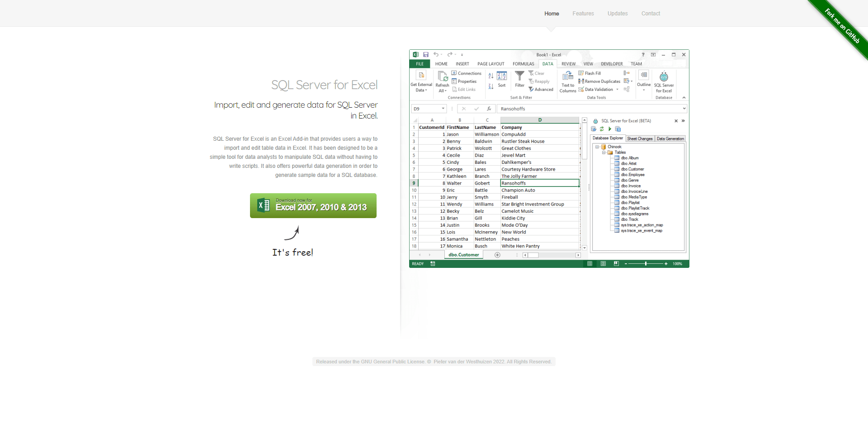Open the Sheet Changes pane tab
This screenshot has height=424, width=868.
pos(640,139)
